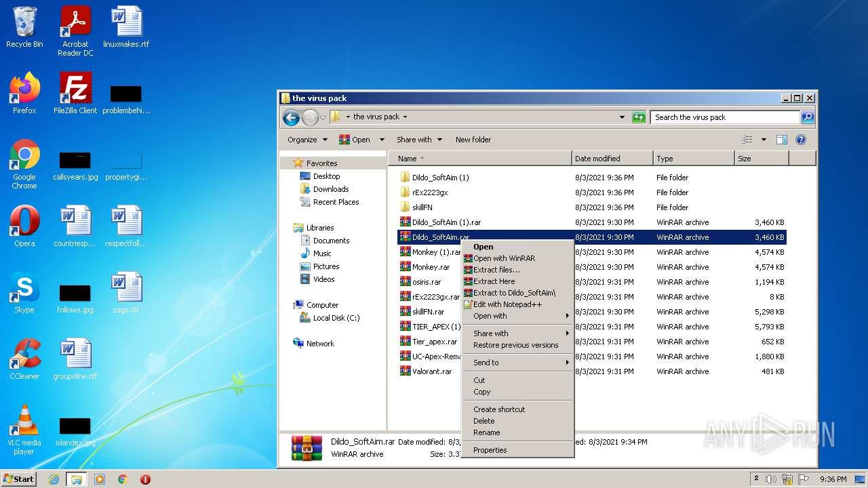Sort files by Size column header
This screenshot has height=488, width=868.
click(x=762, y=159)
